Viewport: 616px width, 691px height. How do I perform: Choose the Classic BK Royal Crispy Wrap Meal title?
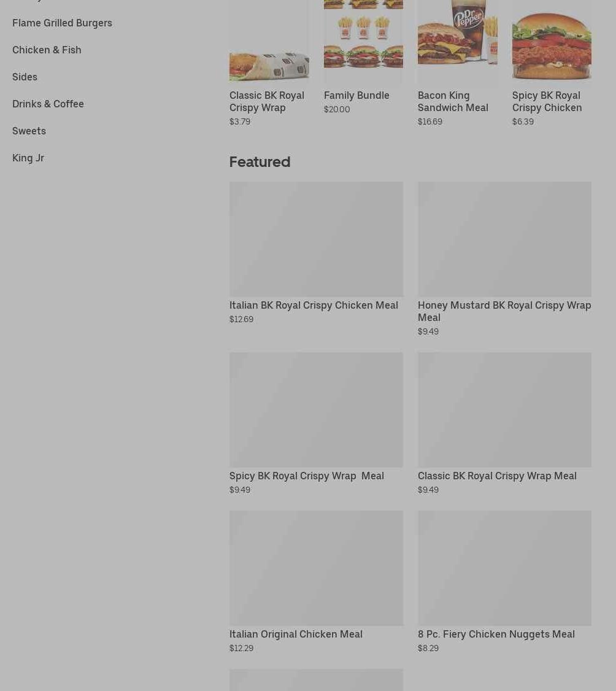(x=497, y=476)
